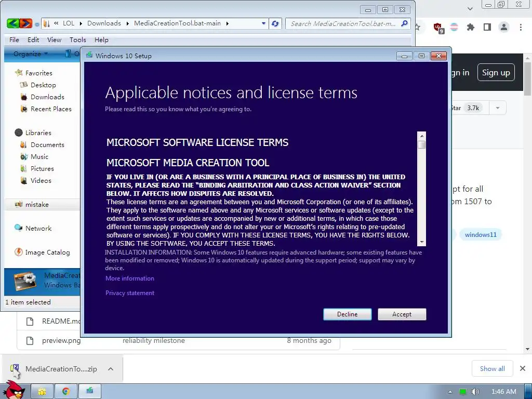This screenshot has height=399, width=532.
Task: Go forward with the orange Explorer arrow
Action: 26,23
